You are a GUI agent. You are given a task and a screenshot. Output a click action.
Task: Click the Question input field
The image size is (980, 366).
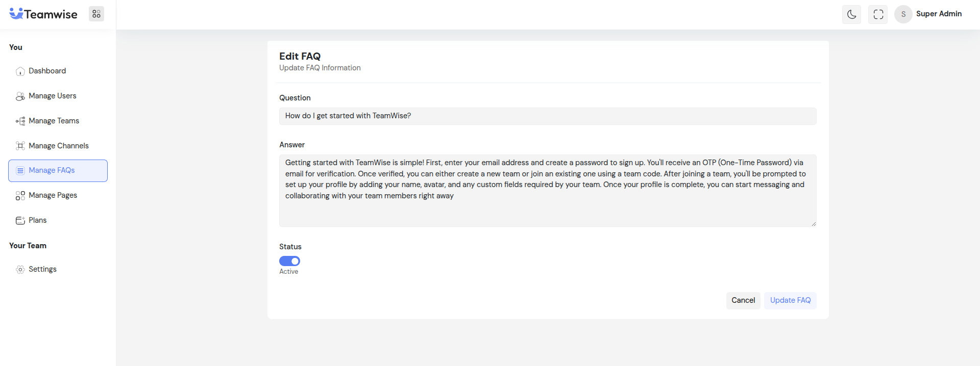[x=547, y=116]
